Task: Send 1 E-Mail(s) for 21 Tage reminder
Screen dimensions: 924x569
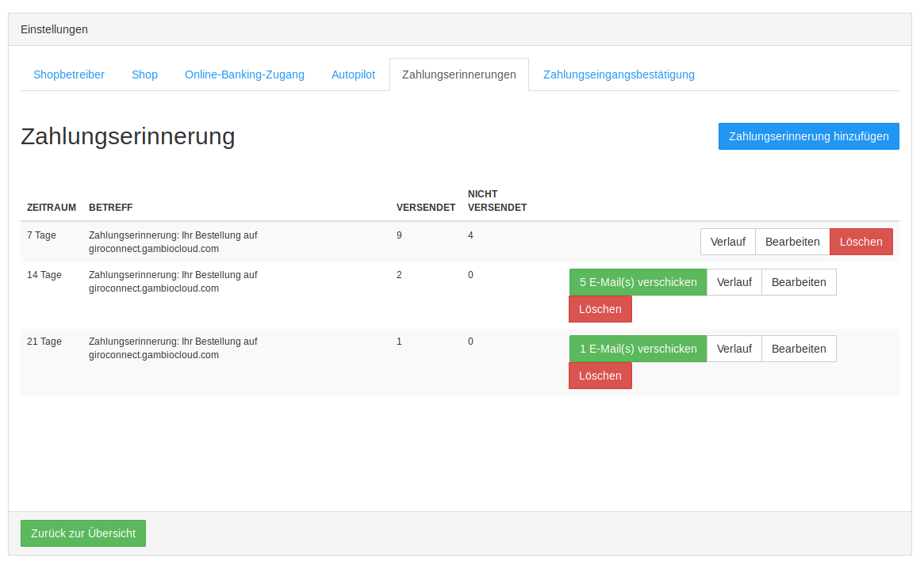Action: click(x=638, y=349)
